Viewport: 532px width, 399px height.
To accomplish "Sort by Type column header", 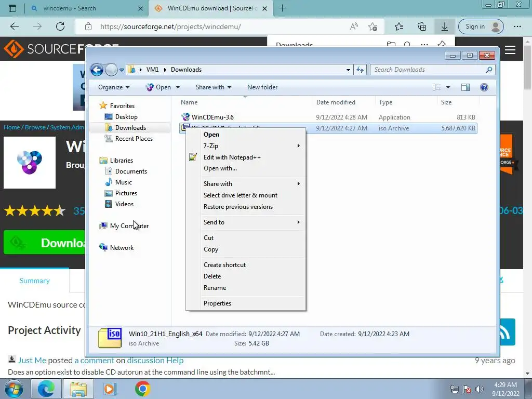I will coord(385,102).
